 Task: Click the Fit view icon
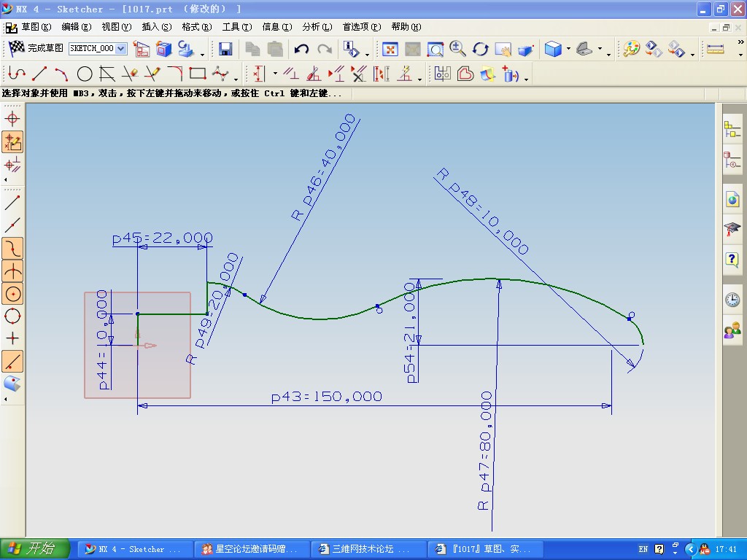(x=390, y=49)
